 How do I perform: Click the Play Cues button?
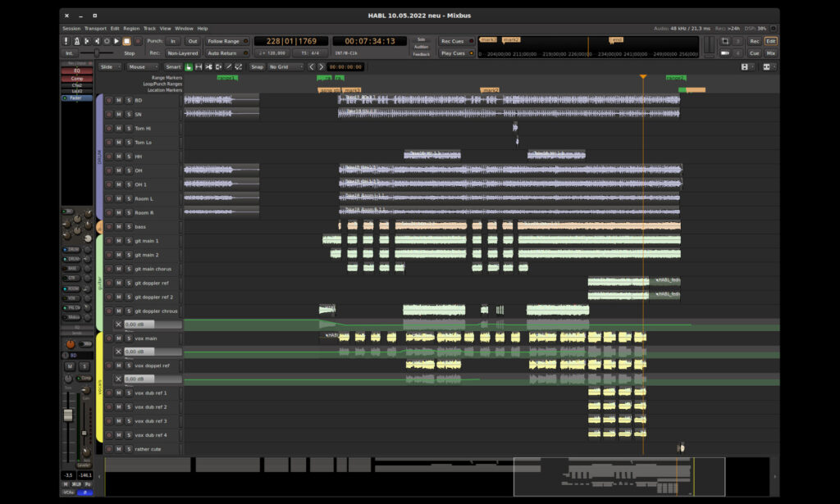coord(456,53)
